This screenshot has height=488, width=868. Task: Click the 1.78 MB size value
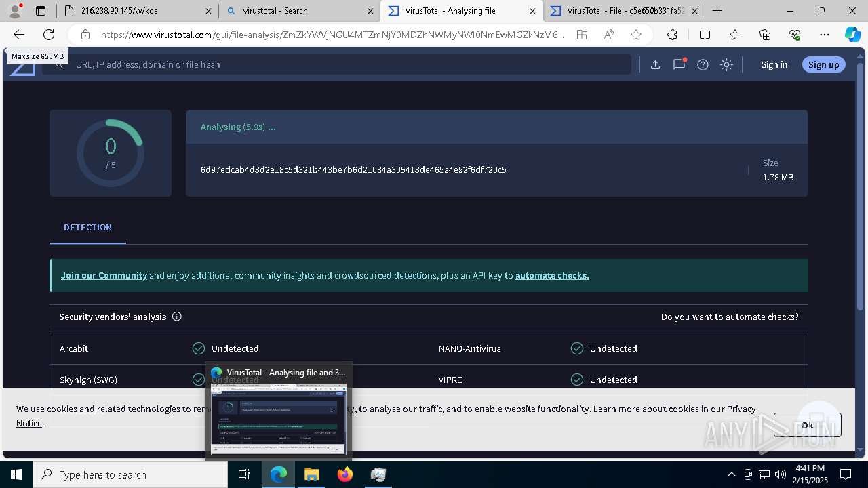(x=778, y=177)
